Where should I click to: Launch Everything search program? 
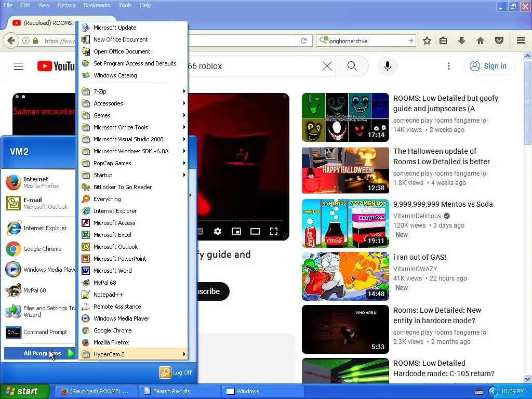(x=133, y=199)
